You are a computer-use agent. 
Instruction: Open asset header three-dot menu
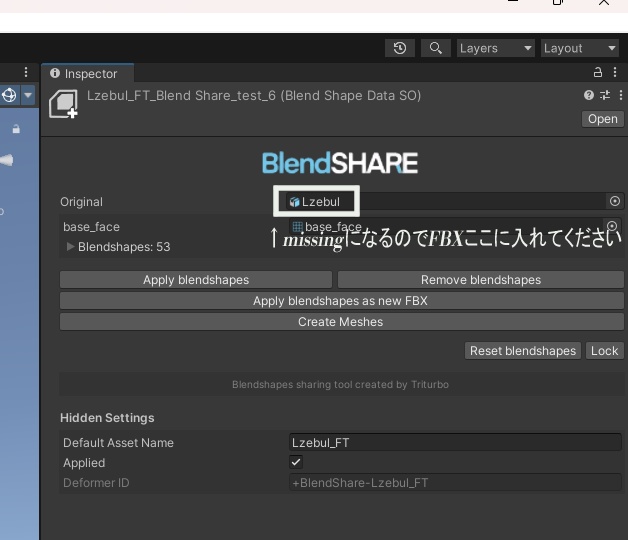(620, 95)
